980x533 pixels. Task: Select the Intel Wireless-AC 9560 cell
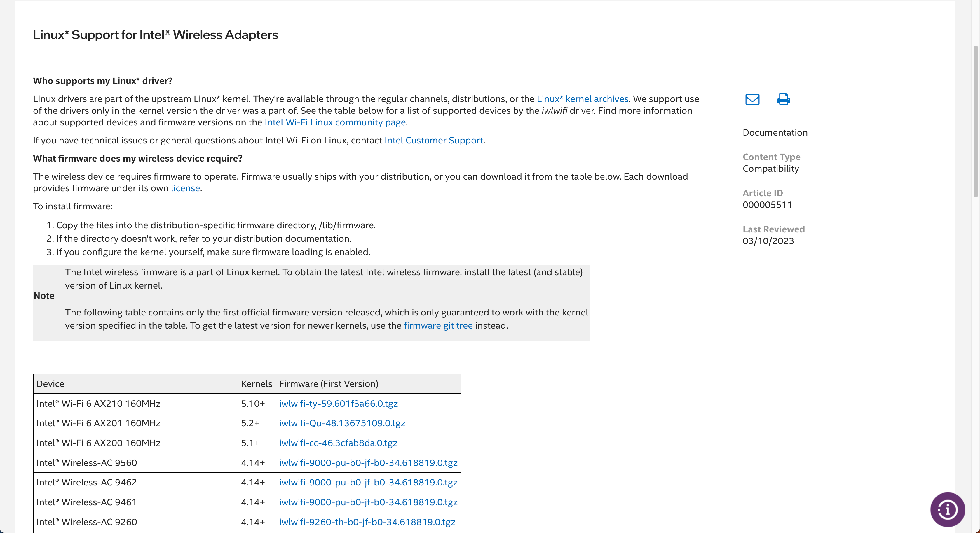tap(135, 463)
